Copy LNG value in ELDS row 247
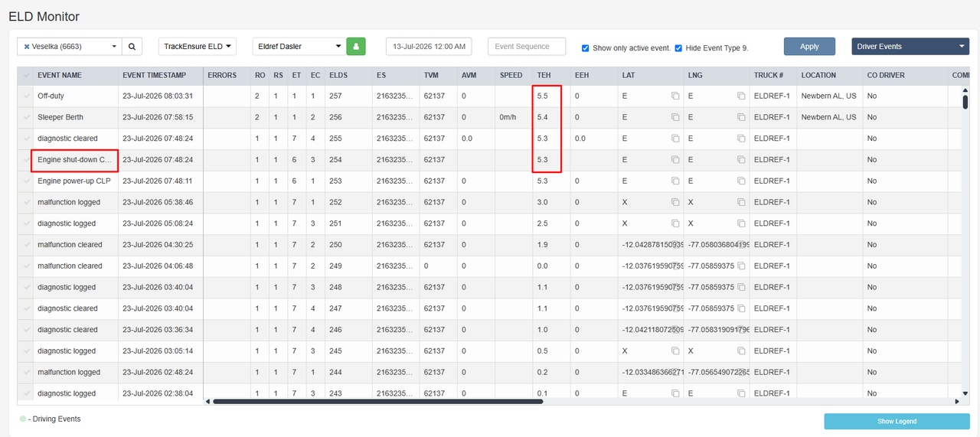 click(741, 308)
